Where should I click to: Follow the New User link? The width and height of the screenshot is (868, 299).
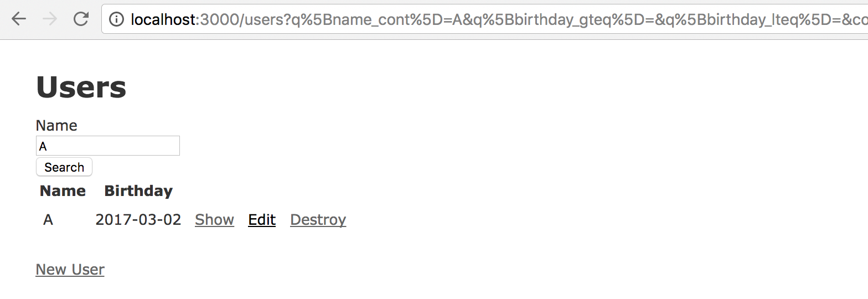[x=70, y=270]
